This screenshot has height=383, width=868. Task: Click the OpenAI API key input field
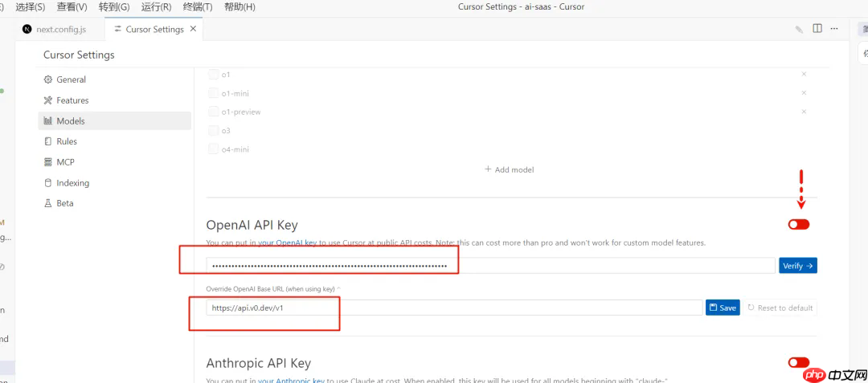coord(490,266)
